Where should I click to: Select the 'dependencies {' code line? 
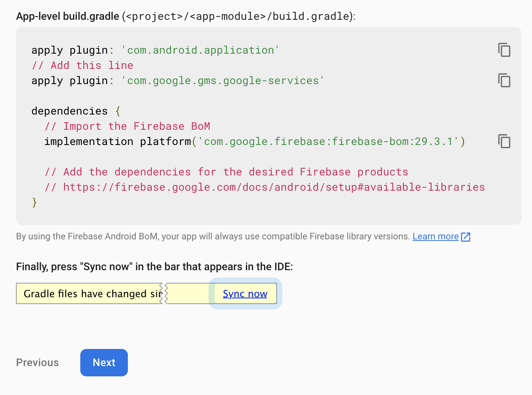[x=76, y=111]
